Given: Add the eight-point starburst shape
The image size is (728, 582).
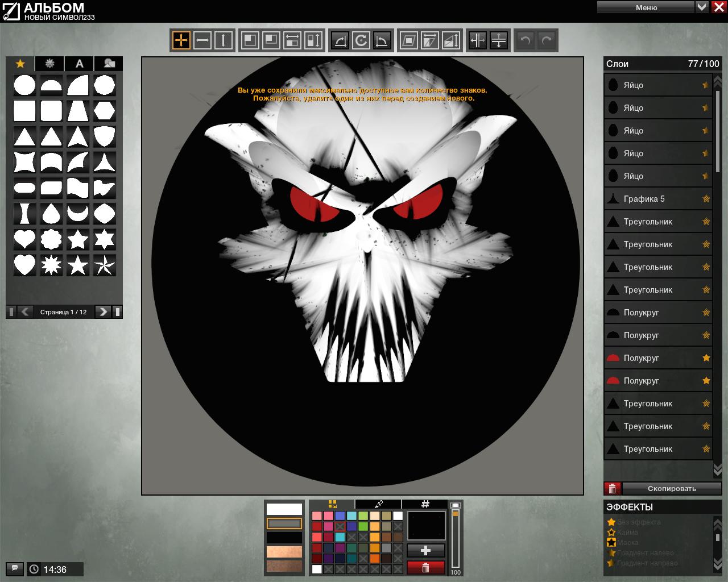Looking at the screenshot, I should [51, 265].
